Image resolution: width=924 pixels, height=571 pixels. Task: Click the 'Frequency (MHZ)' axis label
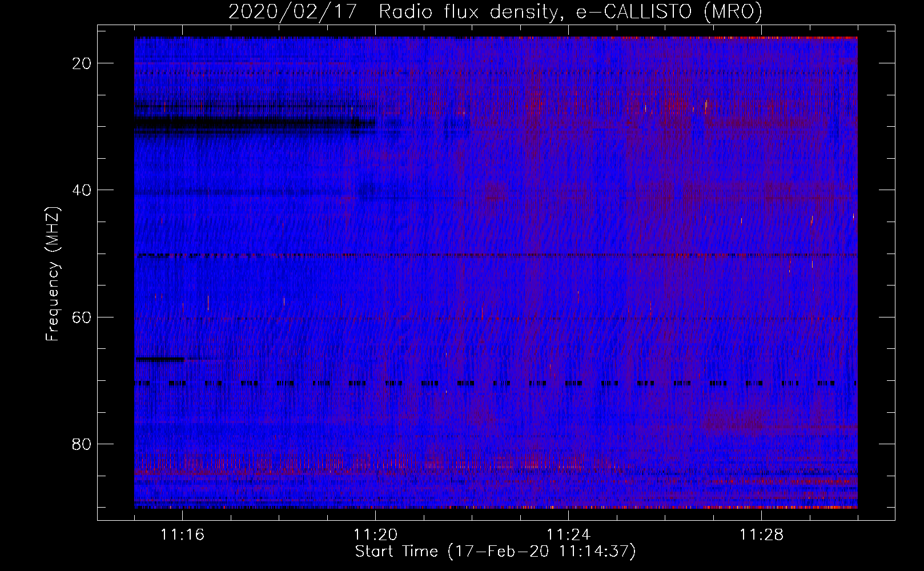53,274
